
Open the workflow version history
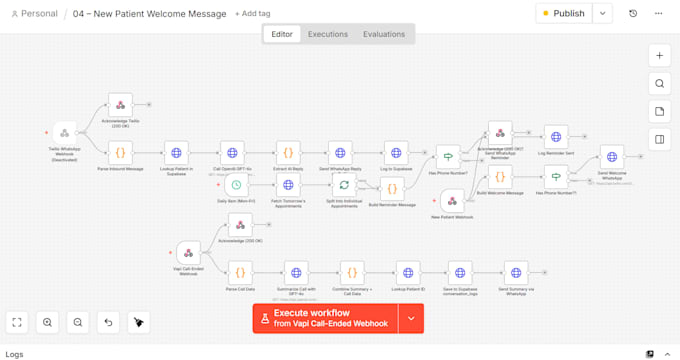pos(633,13)
